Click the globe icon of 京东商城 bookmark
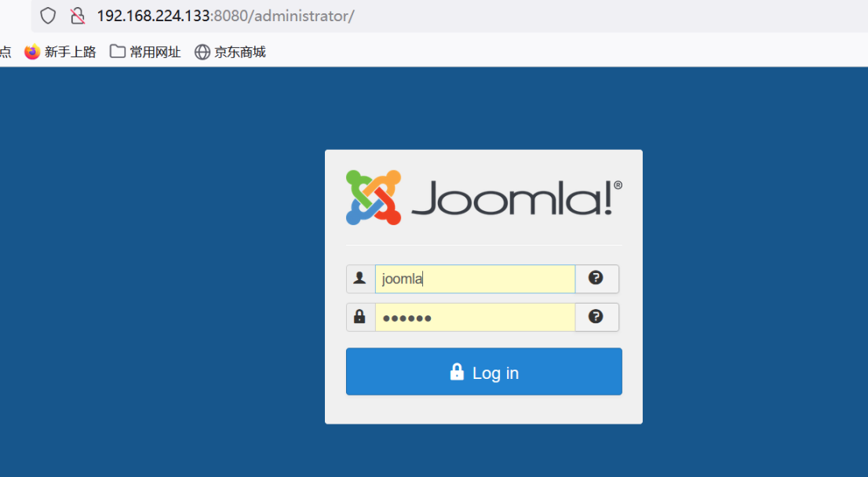868x477 pixels. coord(202,52)
